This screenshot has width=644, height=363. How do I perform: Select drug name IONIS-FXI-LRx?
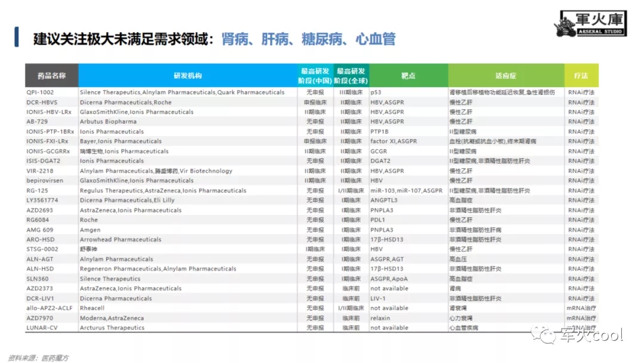tap(47, 141)
